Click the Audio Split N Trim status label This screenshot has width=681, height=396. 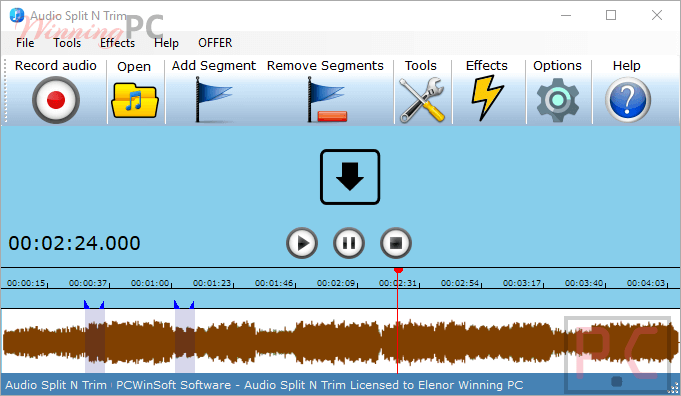tap(56, 385)
